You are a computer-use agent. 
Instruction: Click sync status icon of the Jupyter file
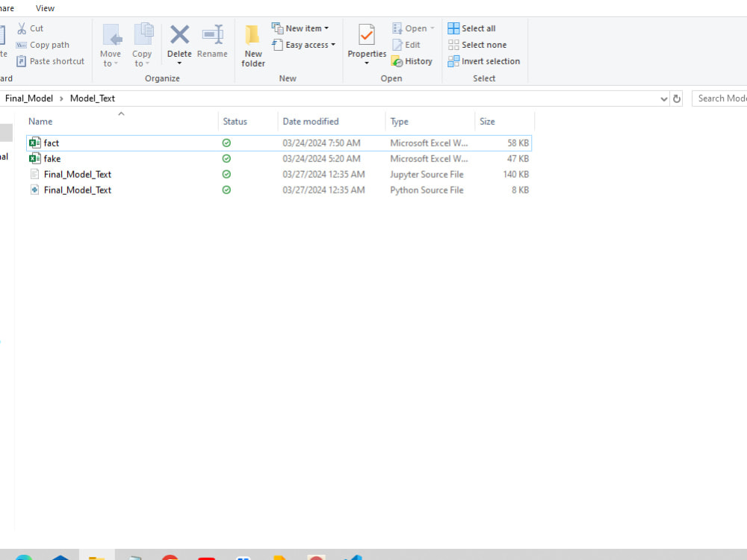(227, 174)
